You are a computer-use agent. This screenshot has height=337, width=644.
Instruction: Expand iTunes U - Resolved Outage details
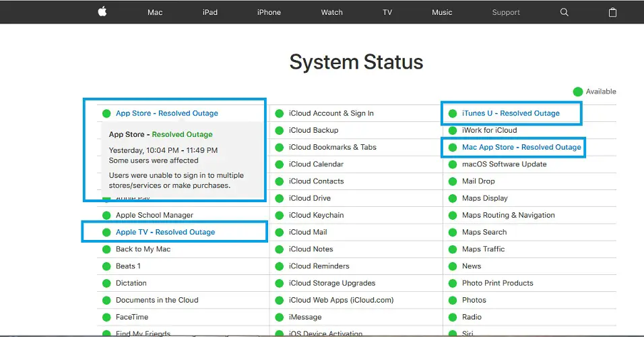click(511, 113)
